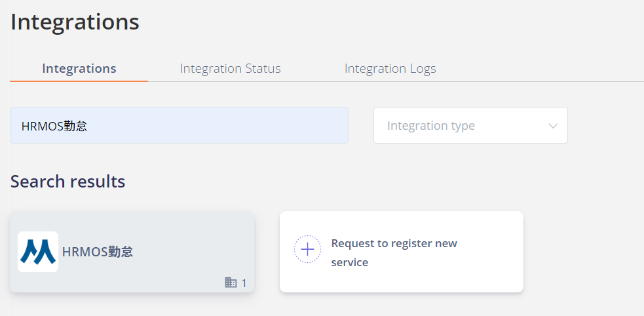Click the tenant count number 1
This screenshot has width=644, height=316.
[x=244, y=283]
